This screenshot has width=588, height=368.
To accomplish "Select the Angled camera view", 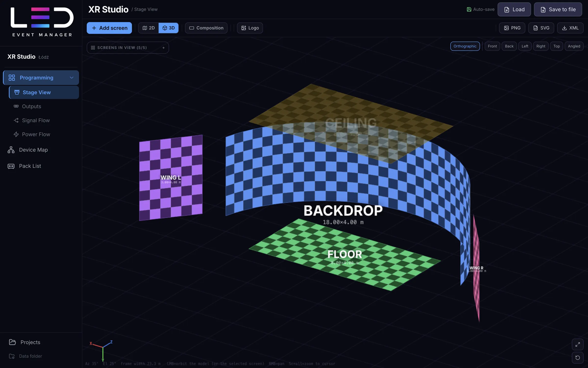I will click(x=574, y=46).
